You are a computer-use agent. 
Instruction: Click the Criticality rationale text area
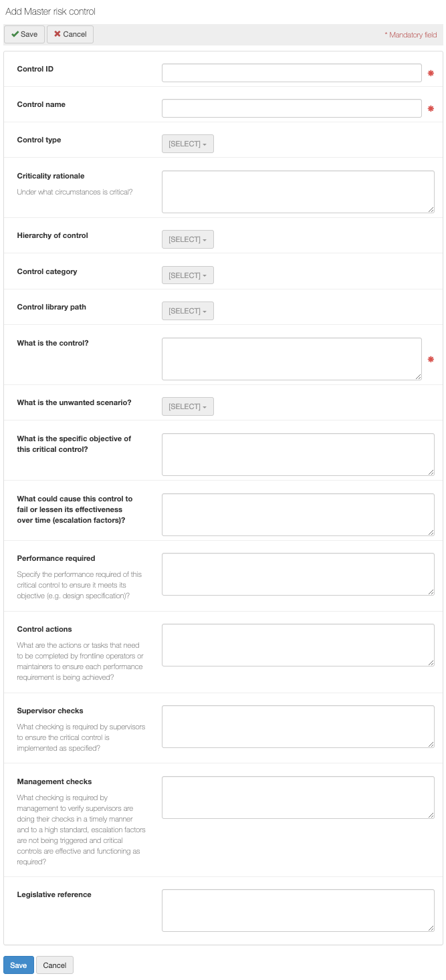(x=298, y=192)
